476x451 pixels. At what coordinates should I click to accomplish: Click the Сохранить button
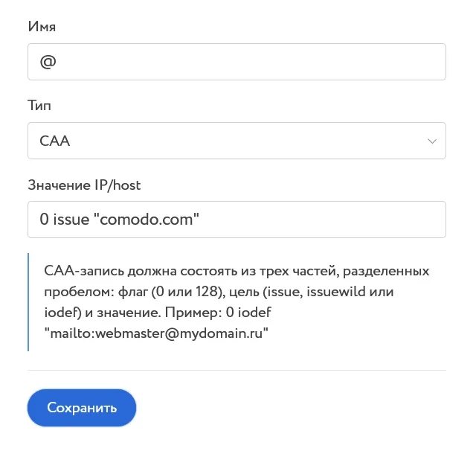coord(82,408)
